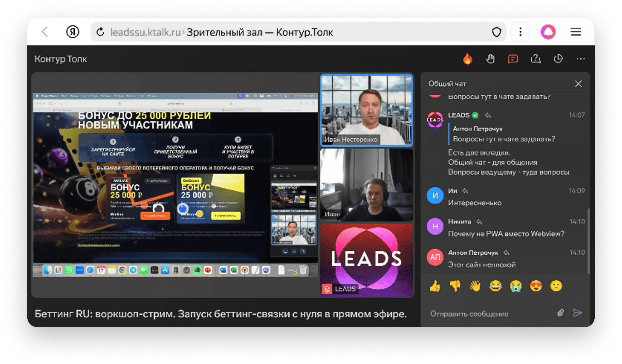Toggle the chat panel icon
This screenshot has width=622, height=364.
513,59
